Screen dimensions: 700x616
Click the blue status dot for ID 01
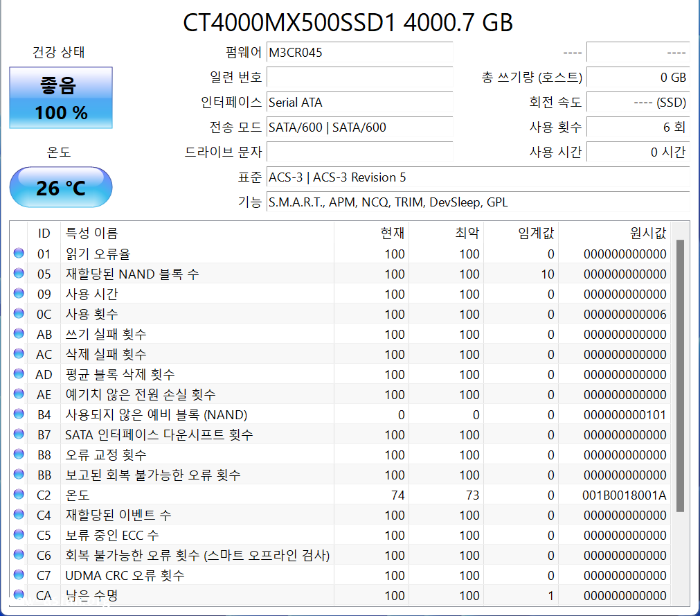tap(19, 253)
